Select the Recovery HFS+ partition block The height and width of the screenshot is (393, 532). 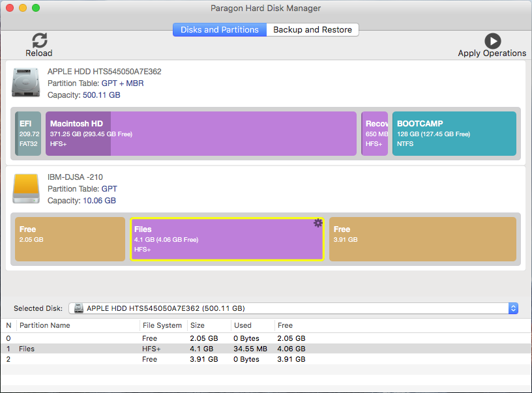coord(375,134)
